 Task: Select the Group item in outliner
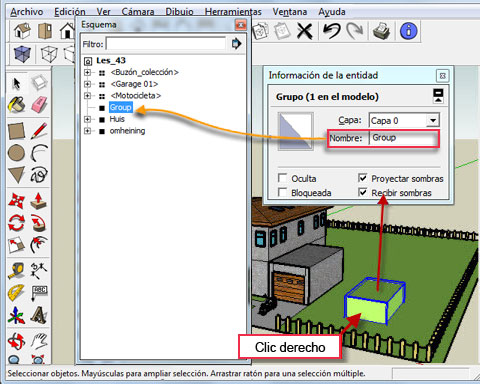pos(120,107)
